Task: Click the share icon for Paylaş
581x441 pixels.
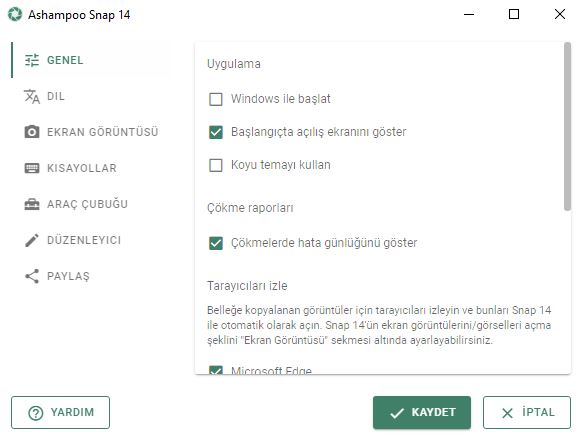Action: tap(32, 276)
